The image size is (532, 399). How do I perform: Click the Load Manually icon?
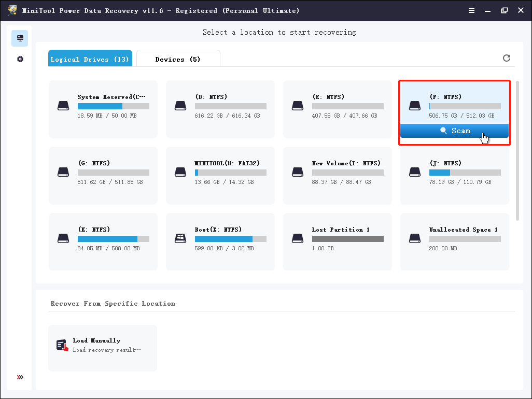tap(62, 345)
